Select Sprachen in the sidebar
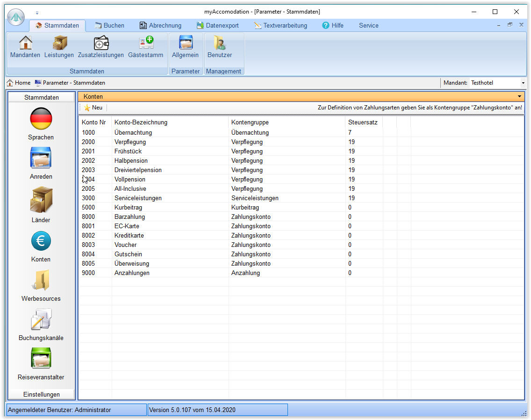531x420 pixels. click(x=41, y=124)
